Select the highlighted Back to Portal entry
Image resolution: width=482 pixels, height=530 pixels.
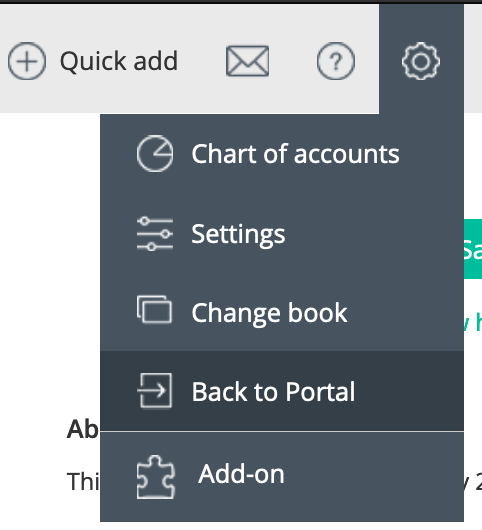coord(282,391)
